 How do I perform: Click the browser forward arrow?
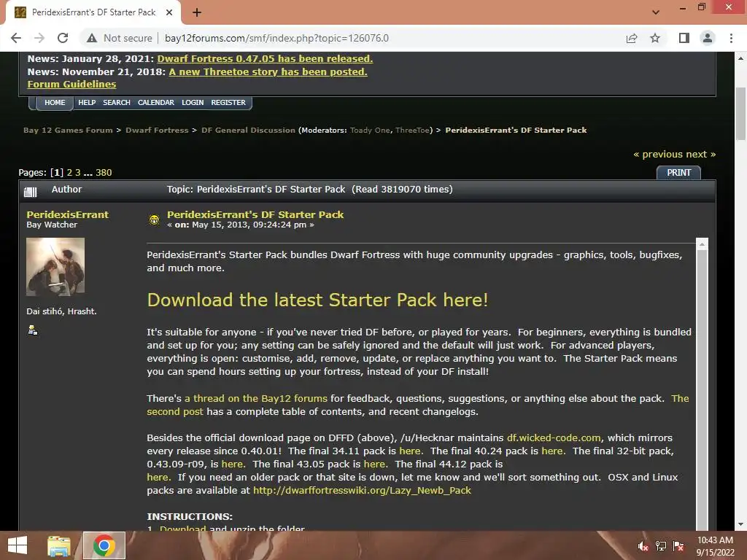(x=39, y=38)
